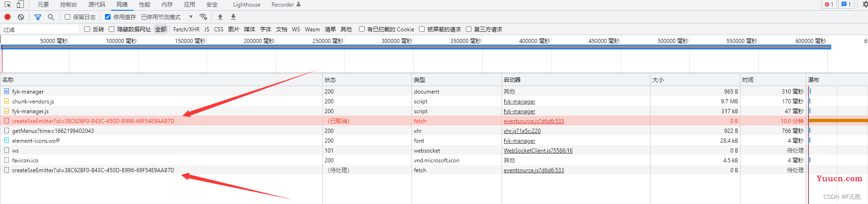
Task: Sort by the Status column header
Action: (x=367, y=80)
